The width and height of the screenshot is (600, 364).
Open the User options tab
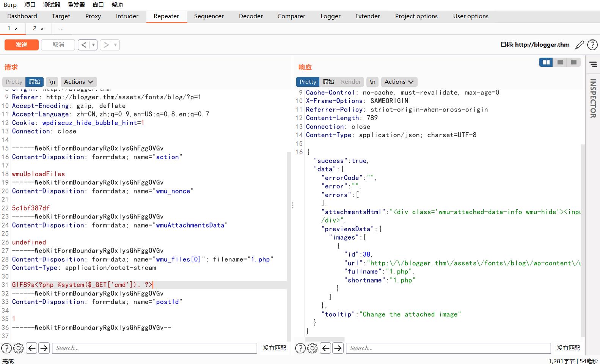click(471, 16)
